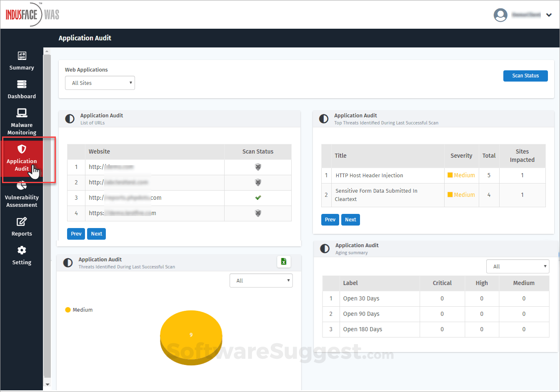
Task: Open the All filter dropdown above pie chart
Action: click(x=261, y=280)
